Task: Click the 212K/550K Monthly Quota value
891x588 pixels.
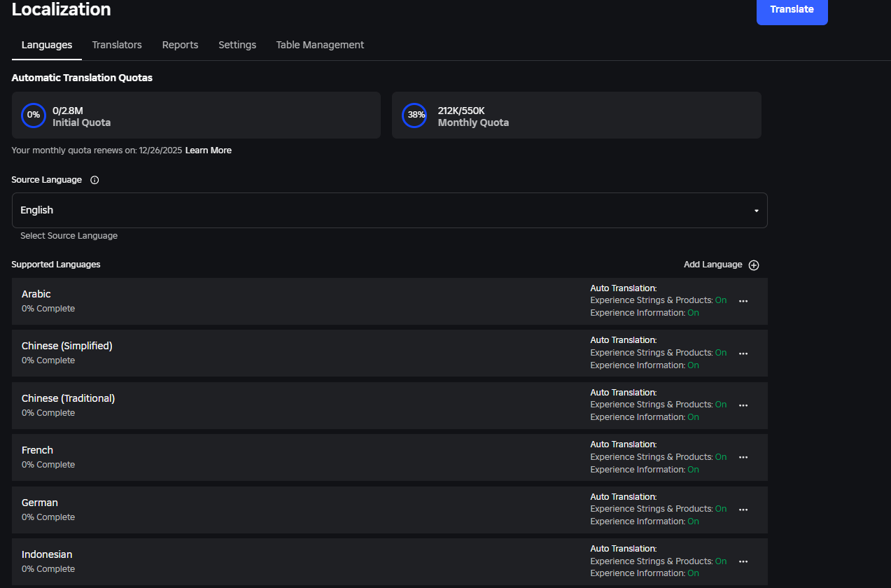Action: (x=461, y=110)
